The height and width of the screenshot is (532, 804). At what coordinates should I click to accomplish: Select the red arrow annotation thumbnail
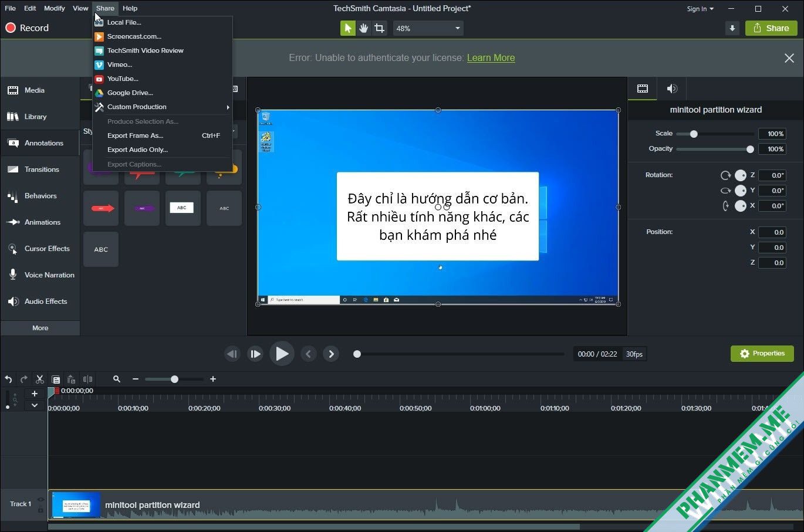click(x=101, y=208)
